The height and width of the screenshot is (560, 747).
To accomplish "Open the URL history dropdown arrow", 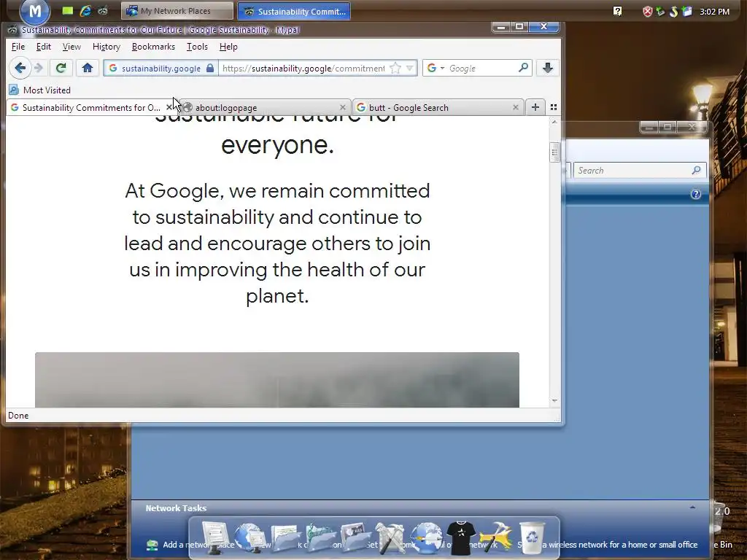I will [x=409, y=68].
